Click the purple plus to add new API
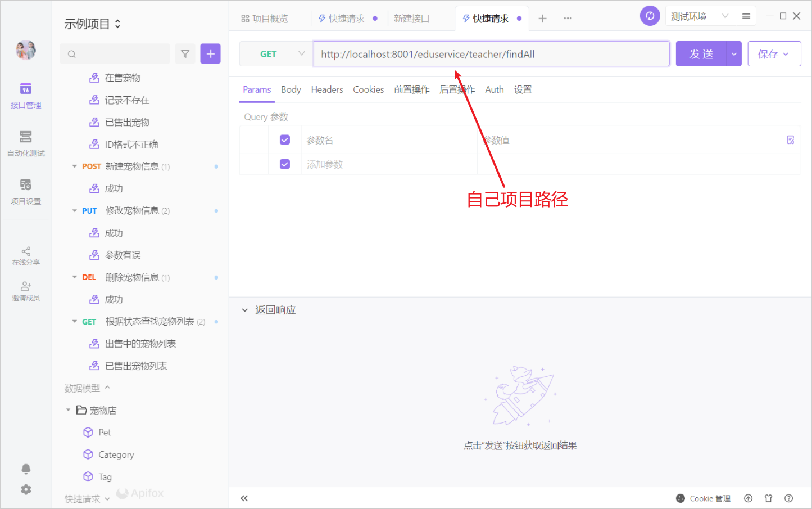The height and width of the screenshot is (509, 812). pyautogui.click(x=210, y=53)
